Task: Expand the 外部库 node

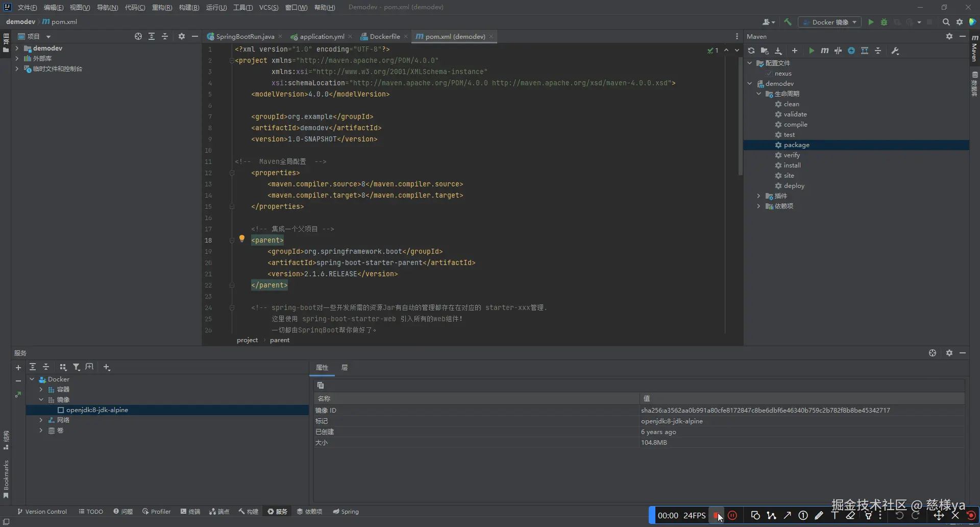Action: pyautogui.click(x=17, y=58)
